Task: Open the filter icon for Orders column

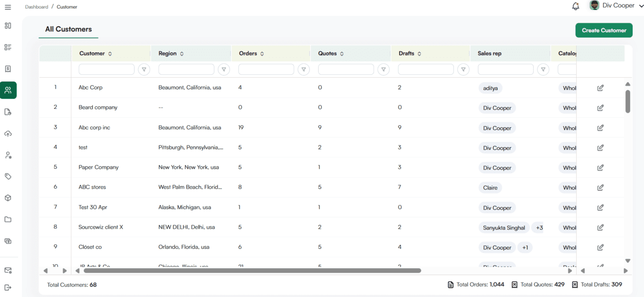Action: pyautogui.click(x=304, y=70)
